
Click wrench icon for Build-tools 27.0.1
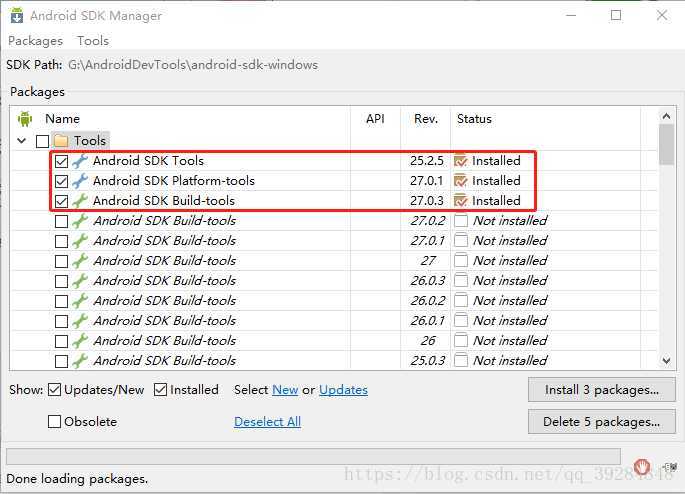point(80,241)
